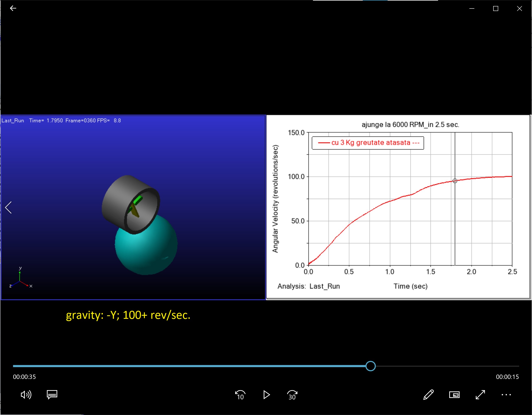Open subtitles and captions menu
The width and height of the screenshot is (532, 415).
tap(52, 394)
